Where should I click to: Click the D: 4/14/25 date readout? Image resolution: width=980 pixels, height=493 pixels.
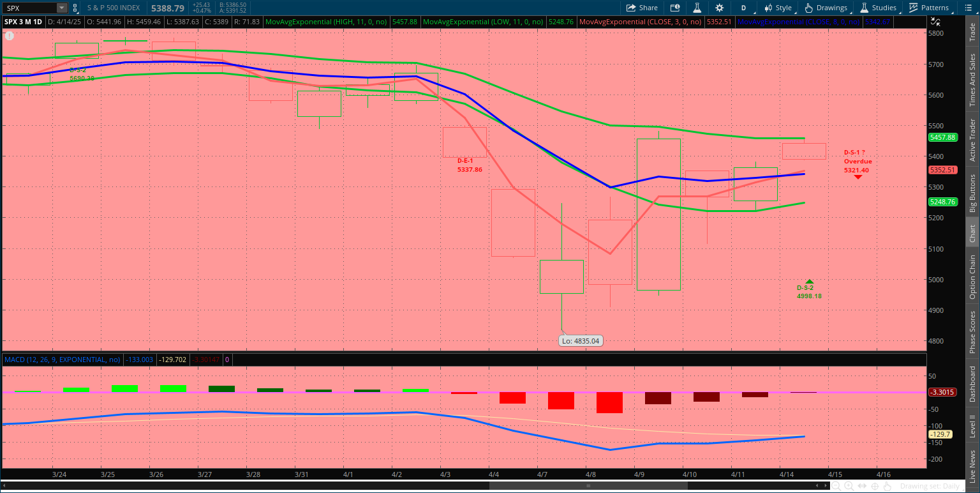tap(65, 22)
